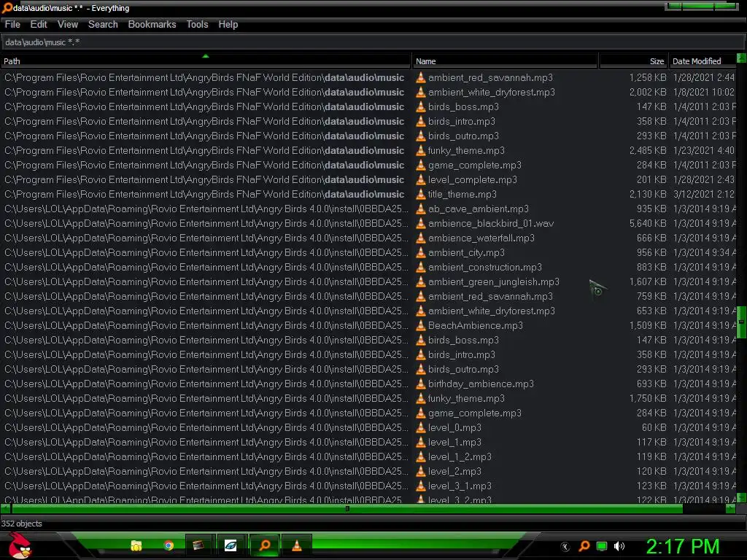Select the 1/4/2011 birds_intro.mp3 file name

pyautogui.click(x=461, y=122)
